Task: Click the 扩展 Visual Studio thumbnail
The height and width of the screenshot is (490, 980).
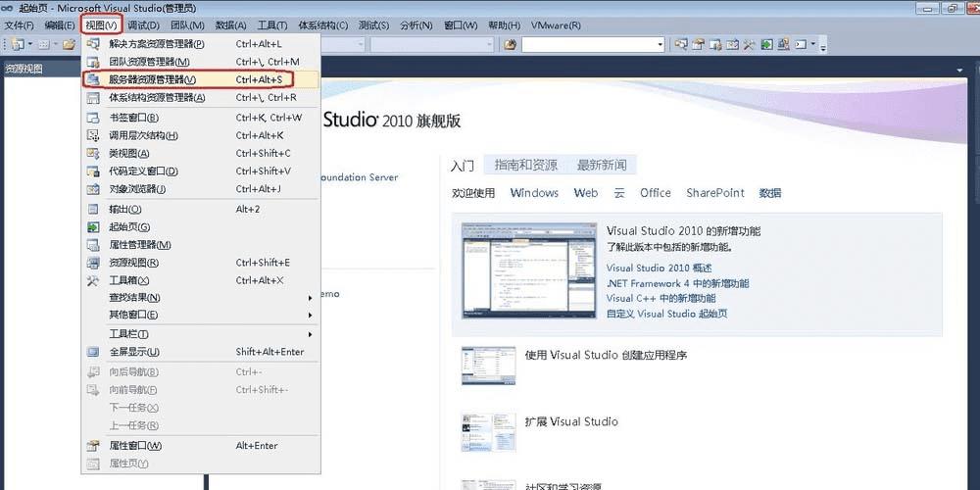Action: [488, 432]
